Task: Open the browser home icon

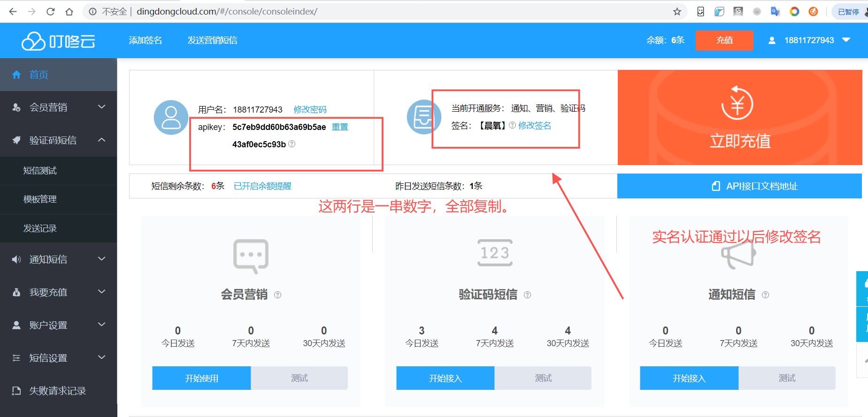Action: coord(69,12)
